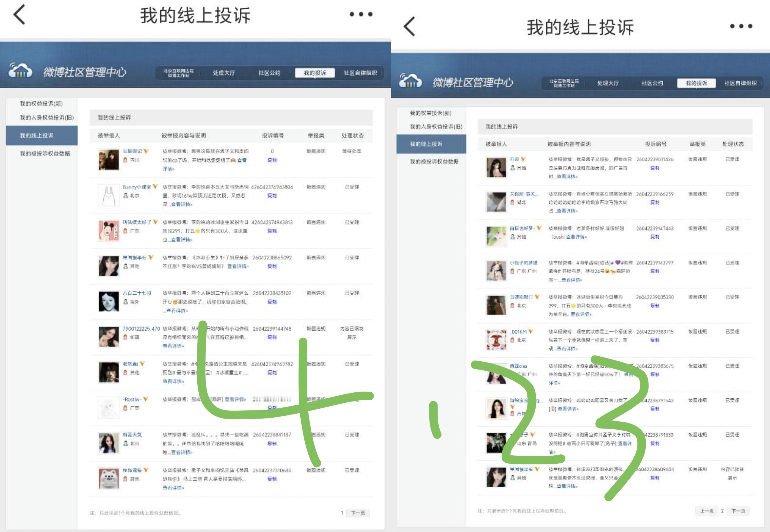Click the avatar thumbnail of 八百三十七项
Viewport: 770px width, 532px height.
(109, 301)
